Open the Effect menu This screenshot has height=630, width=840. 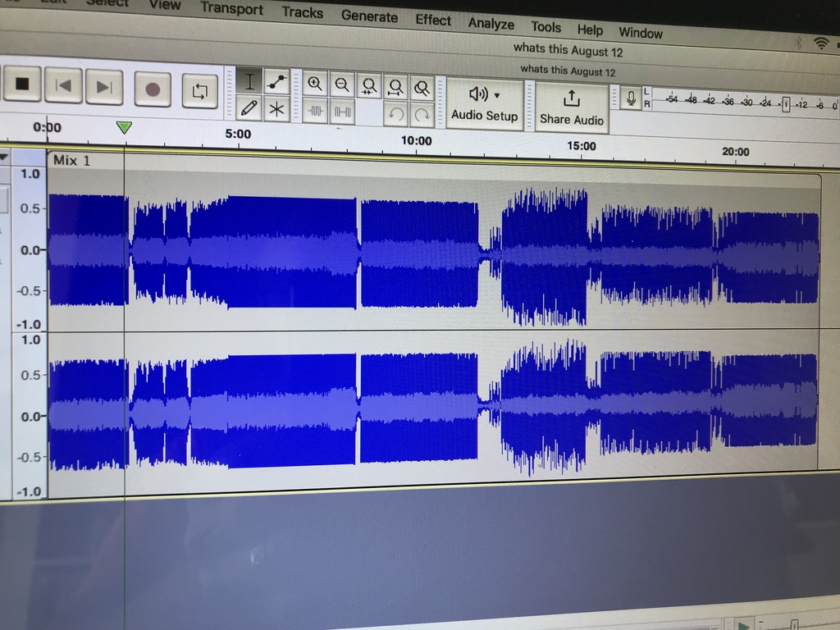pos(433,20)
